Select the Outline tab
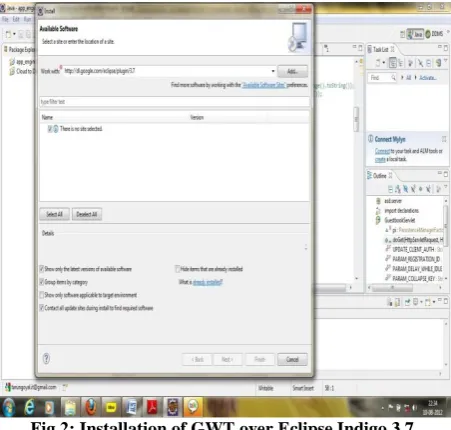 click(379, 176)
